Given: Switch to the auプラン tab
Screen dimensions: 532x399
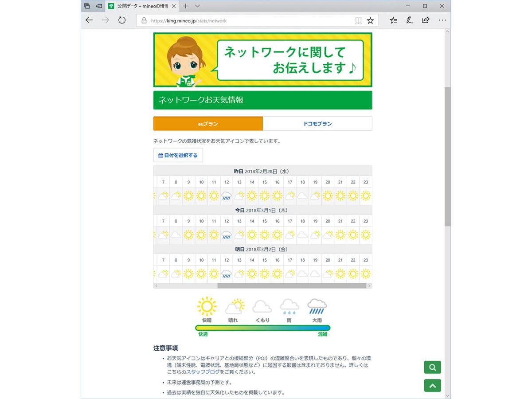Looking at the screenshot, I should pyautogui.click(x=208, y=124).
